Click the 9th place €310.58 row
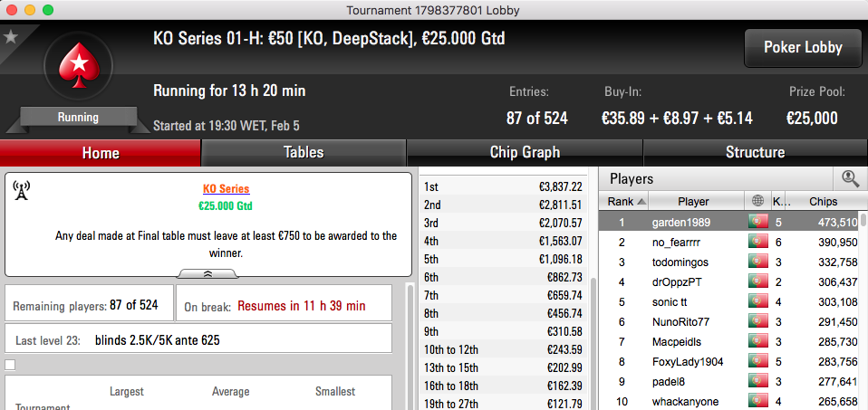The image size is (868, 410). click(x=503, y=331)
